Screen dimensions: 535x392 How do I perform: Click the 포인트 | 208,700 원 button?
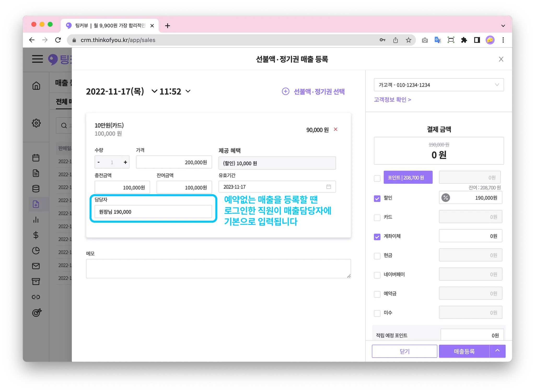pos(408,177)
